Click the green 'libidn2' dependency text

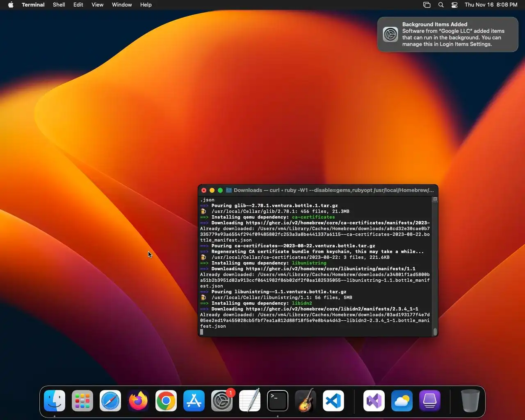tap(302, 304)
